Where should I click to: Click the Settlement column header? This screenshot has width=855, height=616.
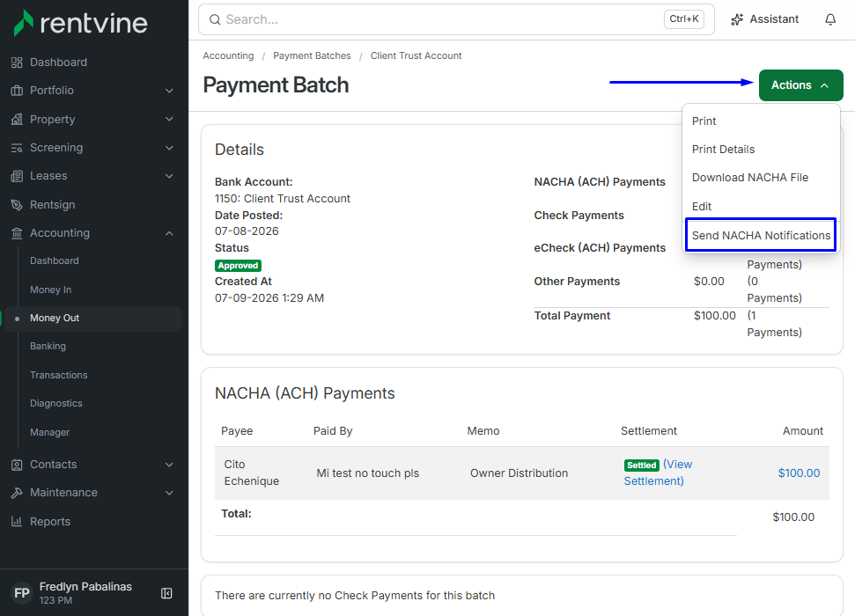tap(649, 431)
